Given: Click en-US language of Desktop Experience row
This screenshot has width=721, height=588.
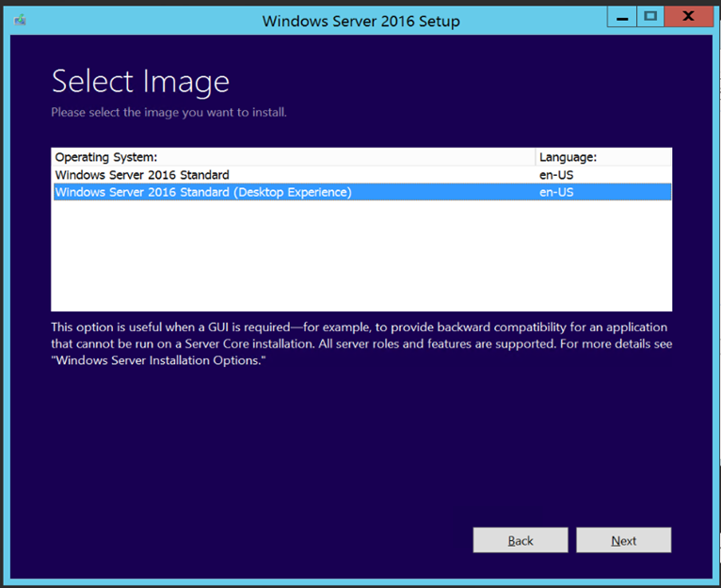Looking at the screenshot, I should point(556,192).
